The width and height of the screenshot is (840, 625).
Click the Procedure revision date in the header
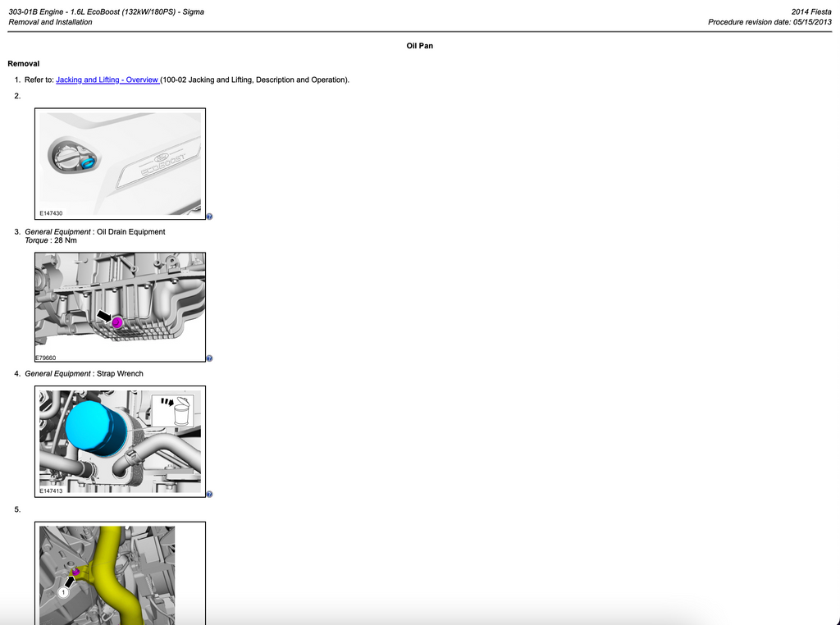pyautogui.click(x=769, y=22)
